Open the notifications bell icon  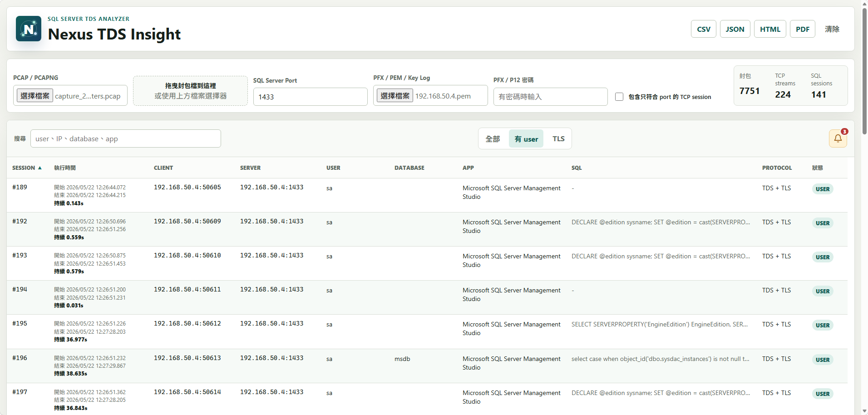(838, 138)
